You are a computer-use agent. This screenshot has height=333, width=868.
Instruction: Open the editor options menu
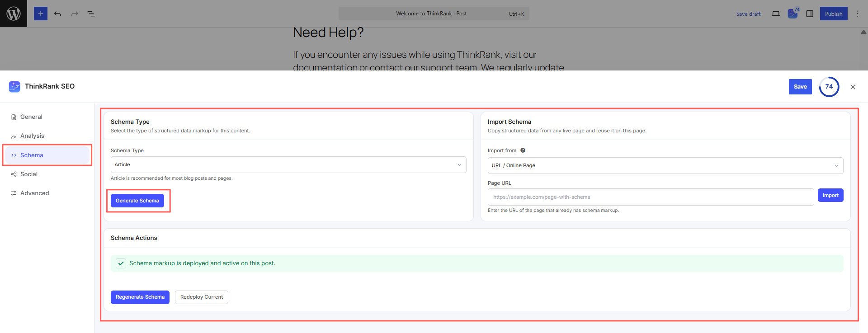pyautogui.click(x=858, y=14)
